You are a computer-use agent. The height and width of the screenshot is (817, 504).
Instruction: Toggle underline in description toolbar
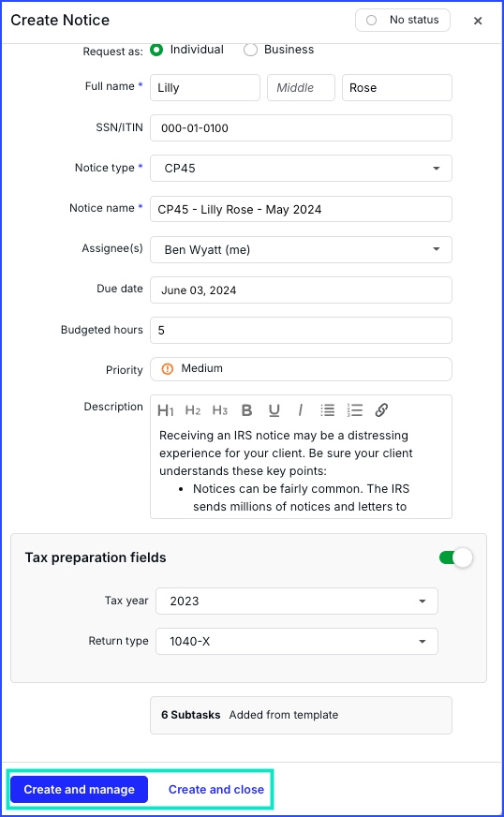(x=274, y=410)
